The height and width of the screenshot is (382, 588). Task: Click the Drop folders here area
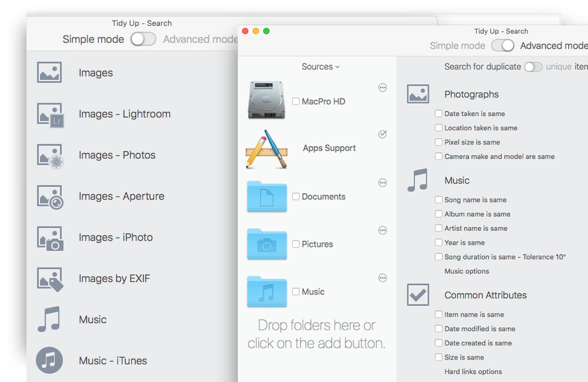(x=316, y=334)
